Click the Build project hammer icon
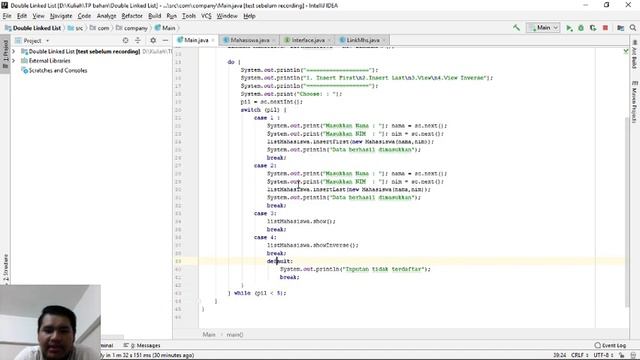This screenshot has width=640, height=360. click(516, 28)
